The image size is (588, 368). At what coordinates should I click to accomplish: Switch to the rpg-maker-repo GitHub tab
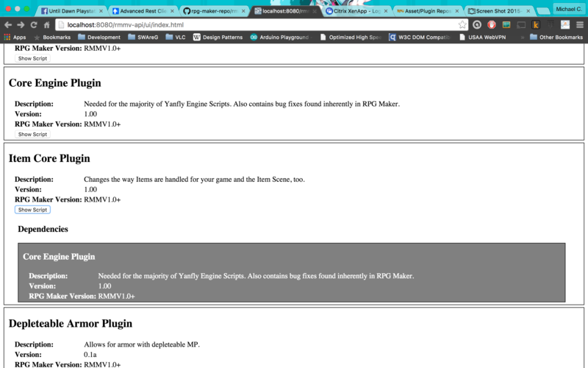212,12
